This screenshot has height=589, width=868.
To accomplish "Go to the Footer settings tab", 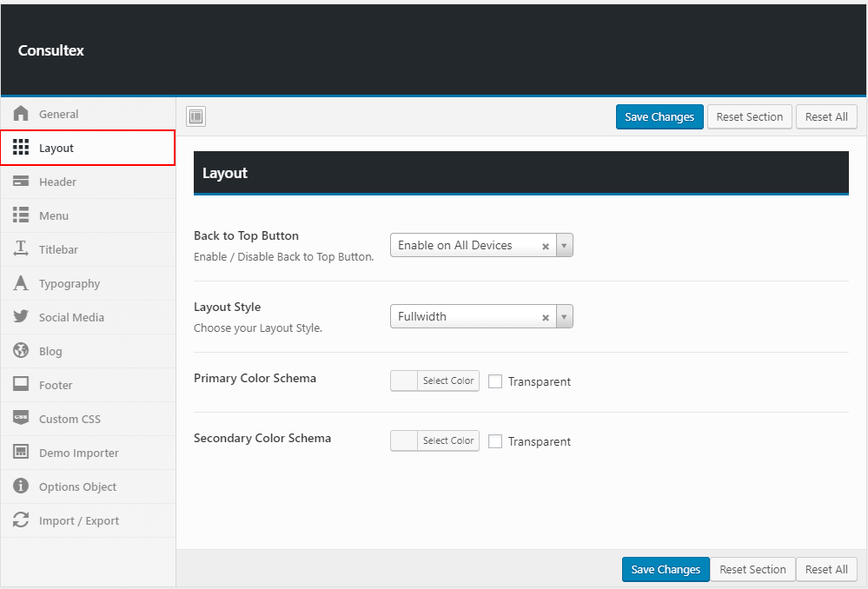I will pyautogui.click(x=56, y=385).
